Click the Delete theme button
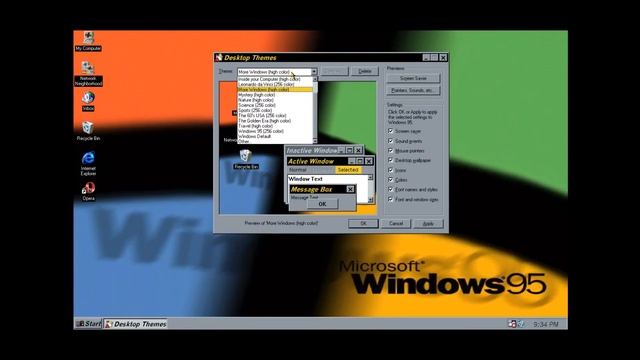 tap(365, 71)
